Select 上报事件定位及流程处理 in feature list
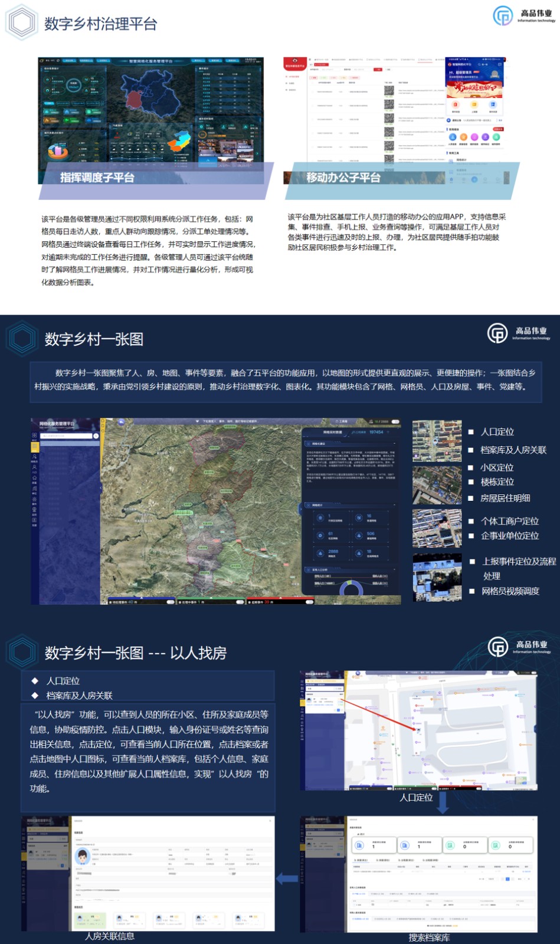 [x=519, y=568]
